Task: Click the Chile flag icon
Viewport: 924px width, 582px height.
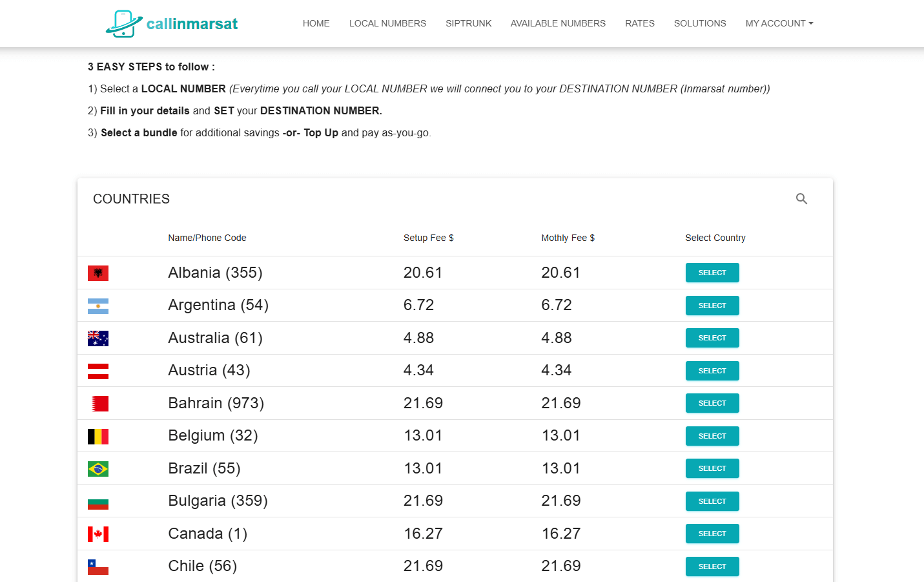Action: pyautogui.click(x=98, y=566)
